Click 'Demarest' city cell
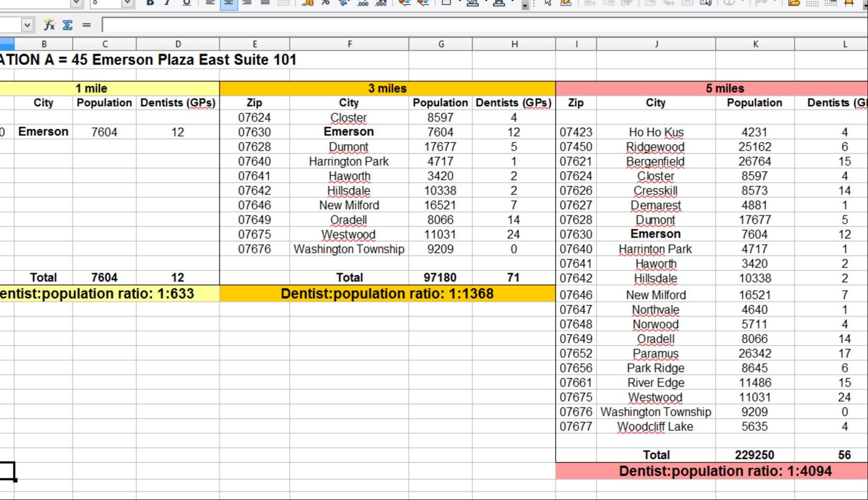868x500 pixels. [x=656, y=205]
